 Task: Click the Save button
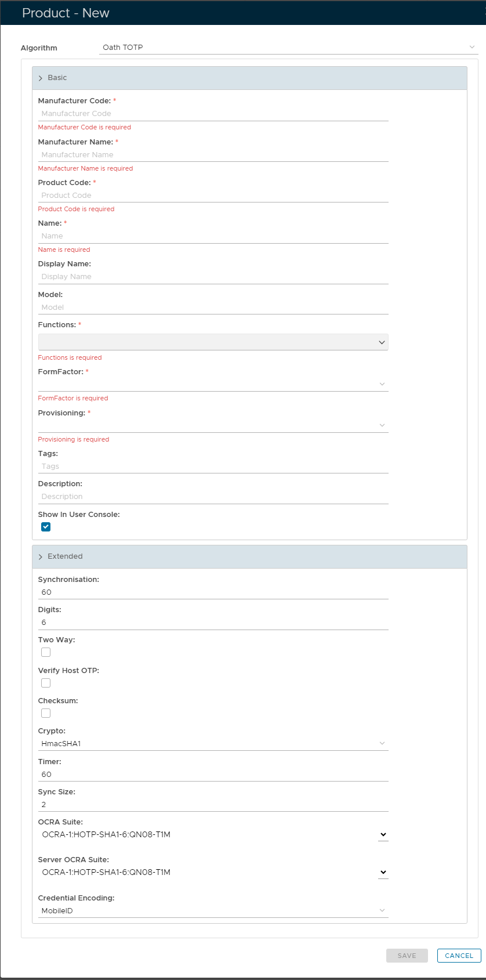point(407,956)
